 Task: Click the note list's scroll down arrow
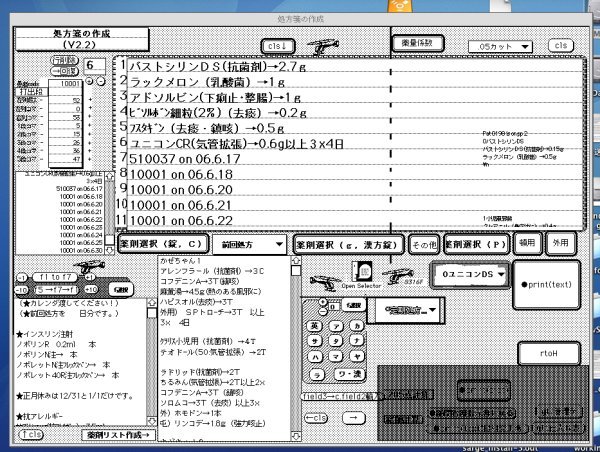coord(152,421)
